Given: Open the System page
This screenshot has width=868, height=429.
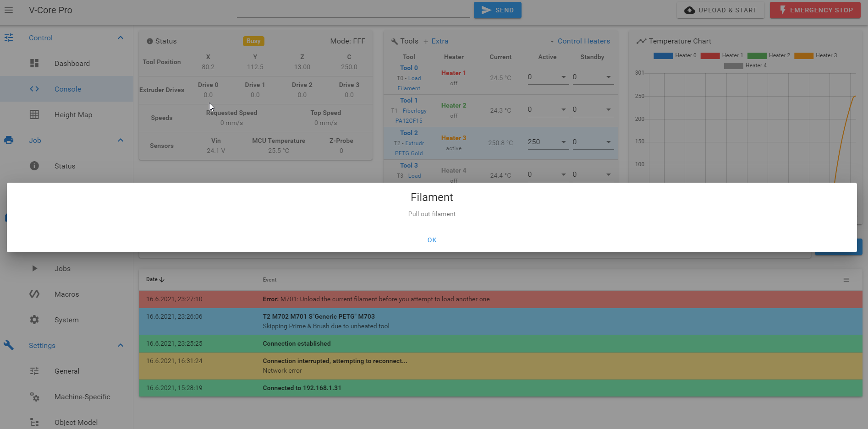Looking at the screenshot, I should point(66,320).
